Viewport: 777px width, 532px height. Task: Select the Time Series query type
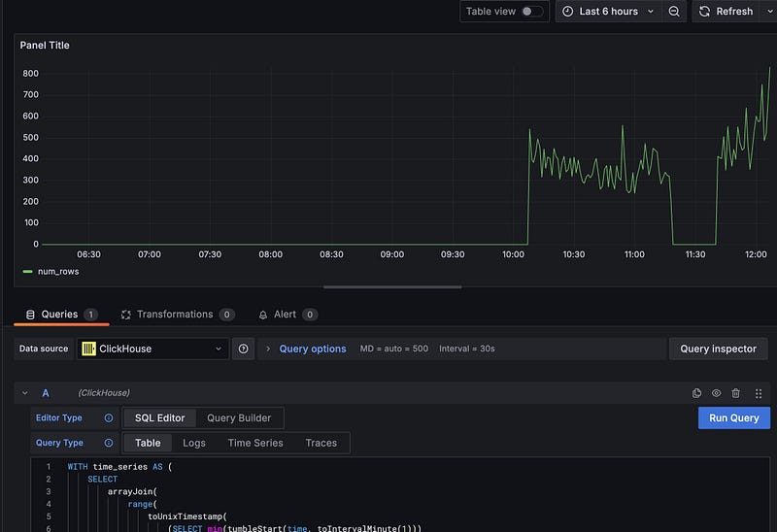(x=255, y=443)
